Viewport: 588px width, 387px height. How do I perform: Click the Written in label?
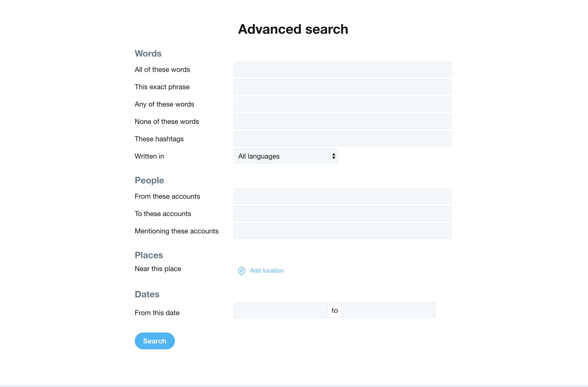(149, 156)
